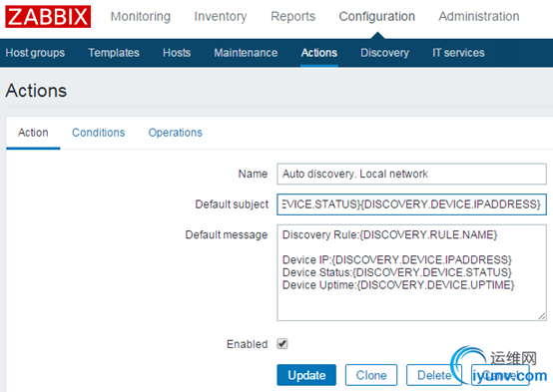Viewport: 553px width, 392px height.
Task: Focus the Default subject field
Action: [x=411, y=204]
